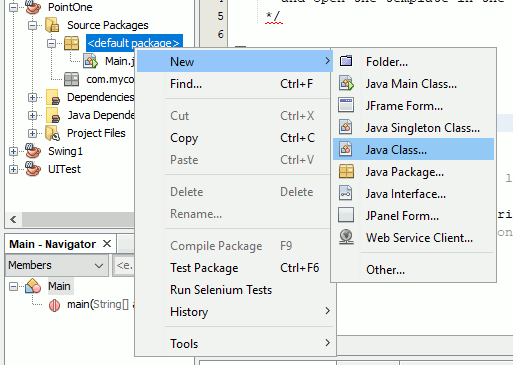Viewport: 513px width, 365px height.
Task: Click the Folder icon in New submenu
Action: (x=346, y=61)
